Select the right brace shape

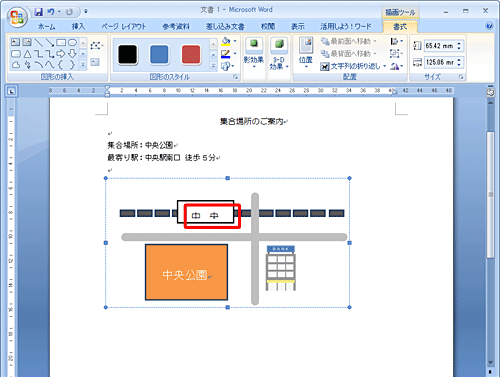pos(72,65)
